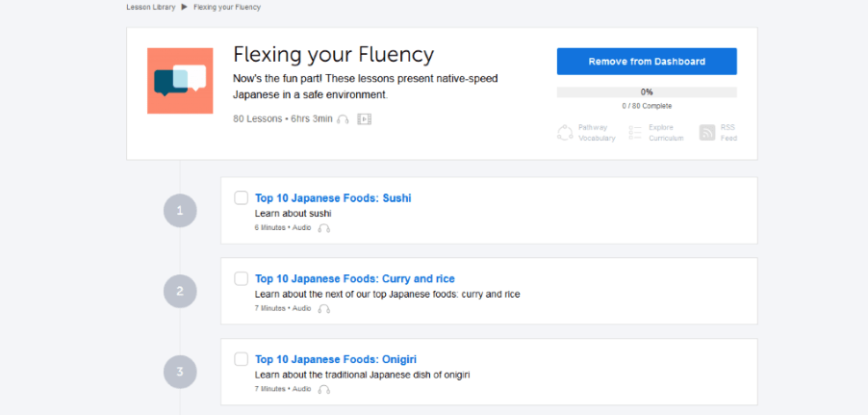The image size is (868, 416).
Task: Click the Pathway Vocabulary icon
Action: [565, 133]
